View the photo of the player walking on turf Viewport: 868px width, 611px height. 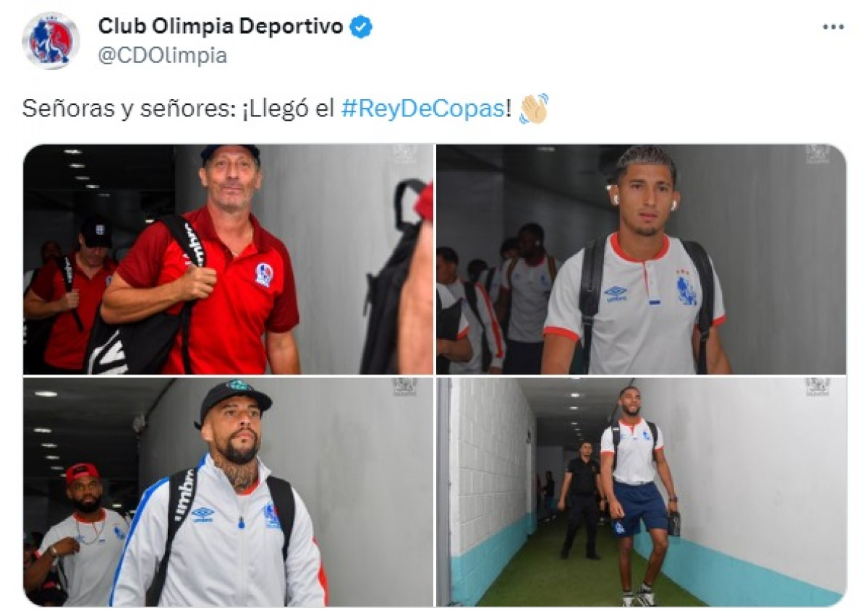(x=641, y=492)
